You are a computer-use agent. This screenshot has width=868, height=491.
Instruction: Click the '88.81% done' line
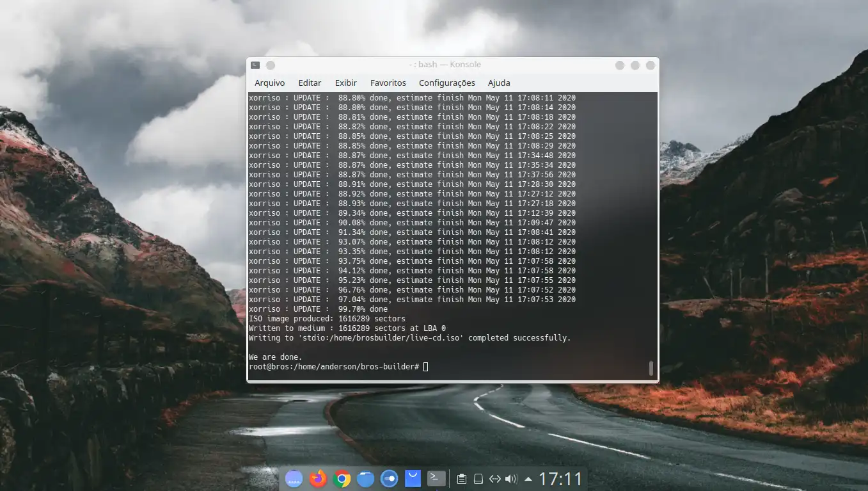click(x=412, y=117)
